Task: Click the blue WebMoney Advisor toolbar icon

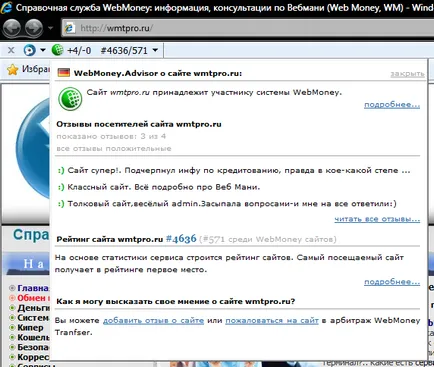Action: coord(29,50)
